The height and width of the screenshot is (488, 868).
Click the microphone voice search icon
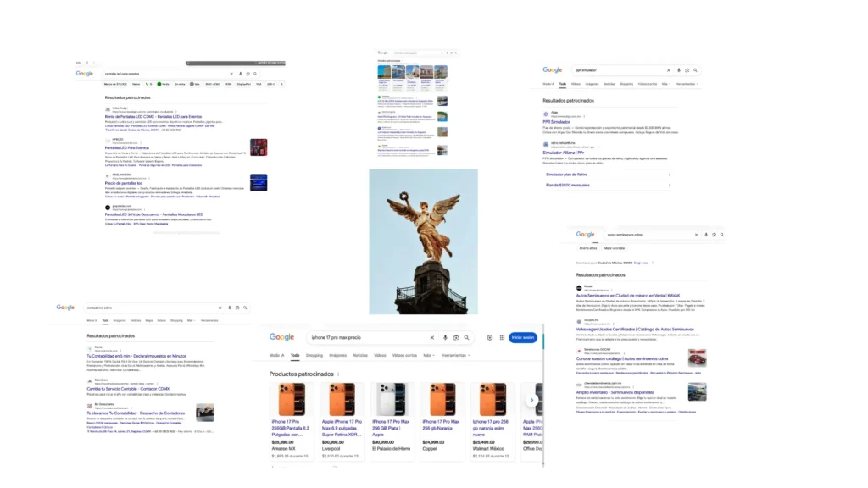click(444, 338)
